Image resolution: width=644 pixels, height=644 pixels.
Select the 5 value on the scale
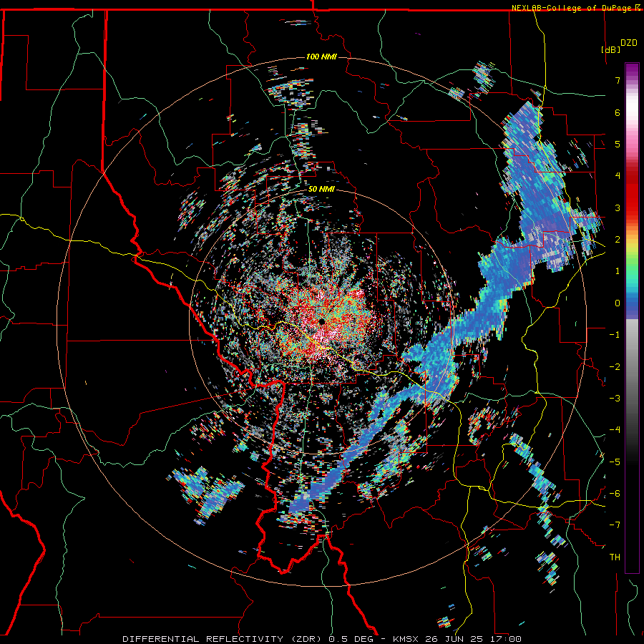click(618, 144)
